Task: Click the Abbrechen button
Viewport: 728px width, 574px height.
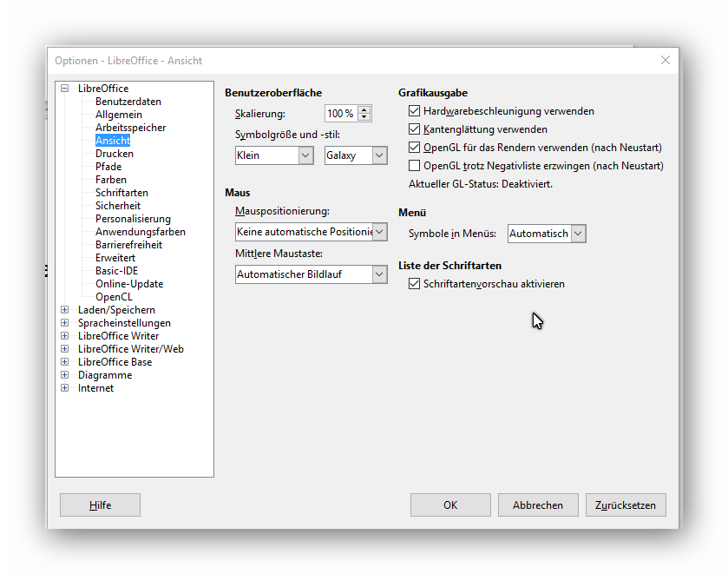Action: [x=538, y=505]
